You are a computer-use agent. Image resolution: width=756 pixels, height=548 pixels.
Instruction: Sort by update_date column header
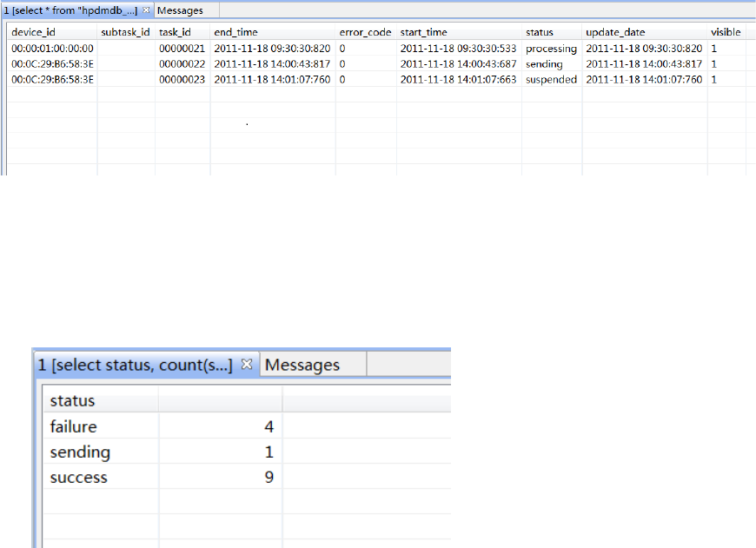click(x=615, y=32)
